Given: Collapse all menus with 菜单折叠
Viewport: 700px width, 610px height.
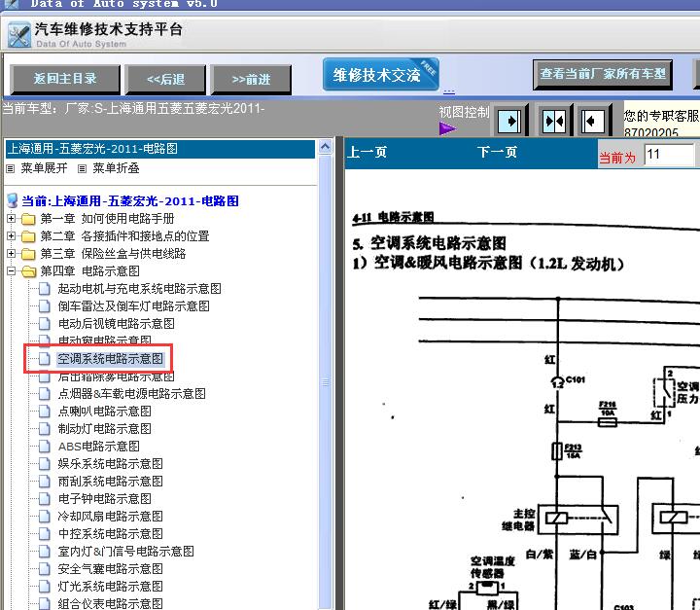Looking at the screenshot, I should point(116,168).
